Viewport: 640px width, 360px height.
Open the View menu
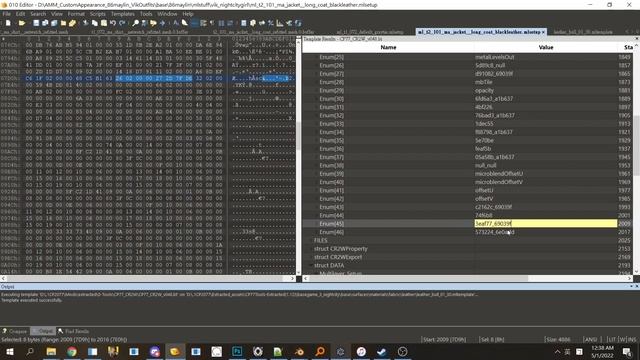pyautogui.click(x=57, y=14)
